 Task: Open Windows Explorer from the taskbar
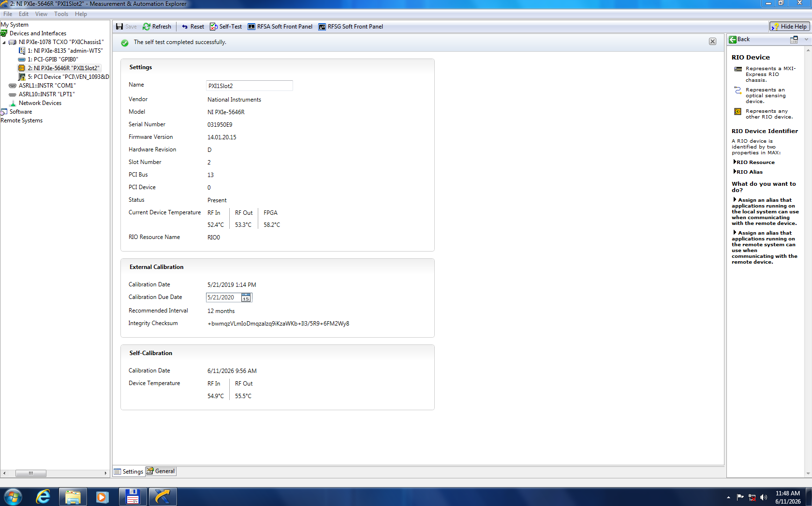pyautogui.click(x=73, y=497)
